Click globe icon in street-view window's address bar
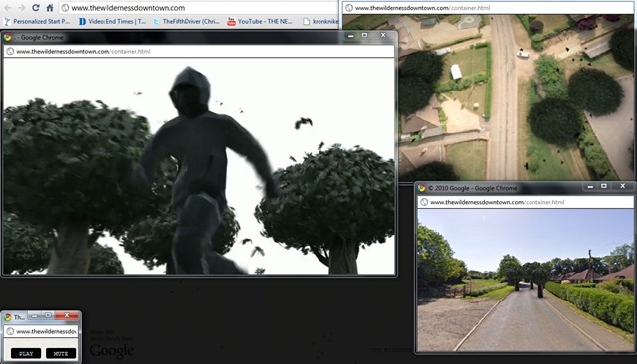Screen dimensions: 637x364 click(x=424, y=202)
